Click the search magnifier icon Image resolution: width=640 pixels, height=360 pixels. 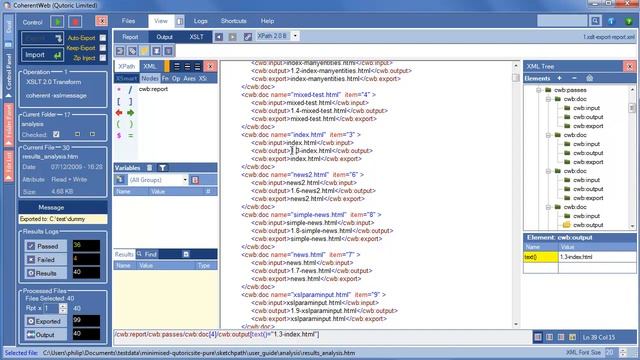pyautogui.click(x=595, y=20)
